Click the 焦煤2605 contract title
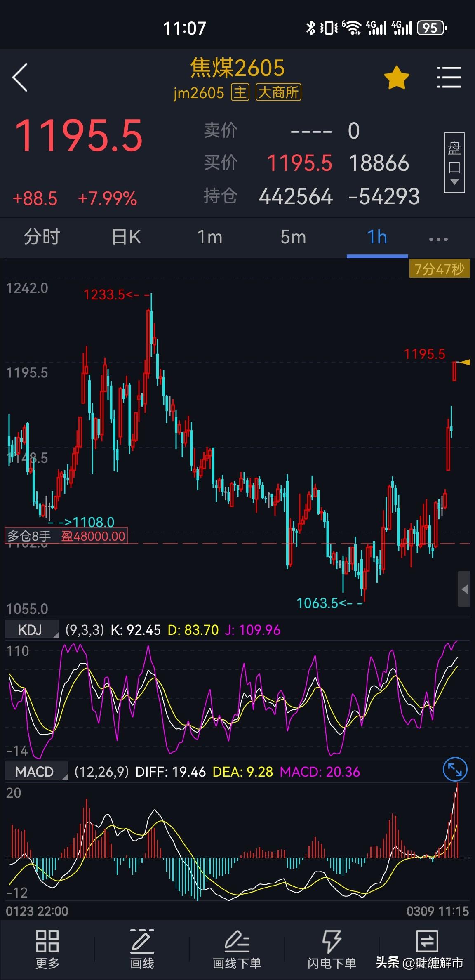475x980 pixels. (237, 68)
